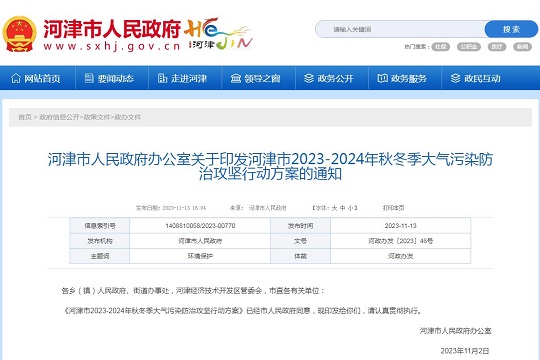Open the 政务公开 navigation item
This screenshot has height=360, width=540.
point(332,79)
